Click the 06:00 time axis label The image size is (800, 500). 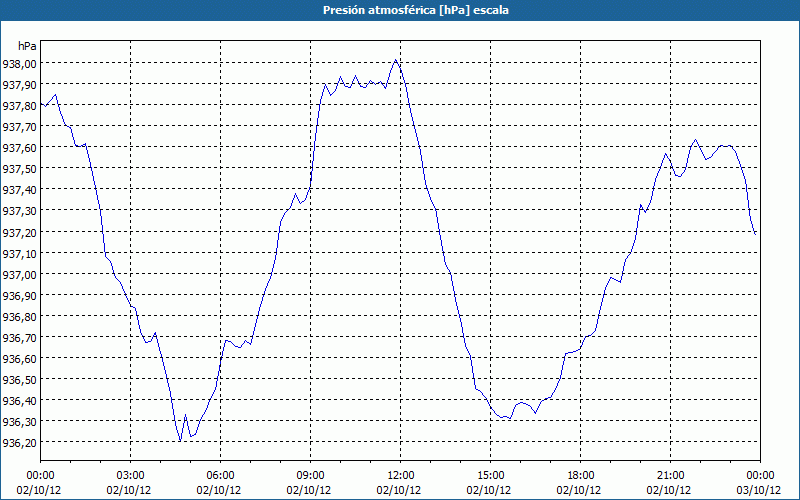tap(220, 476)
